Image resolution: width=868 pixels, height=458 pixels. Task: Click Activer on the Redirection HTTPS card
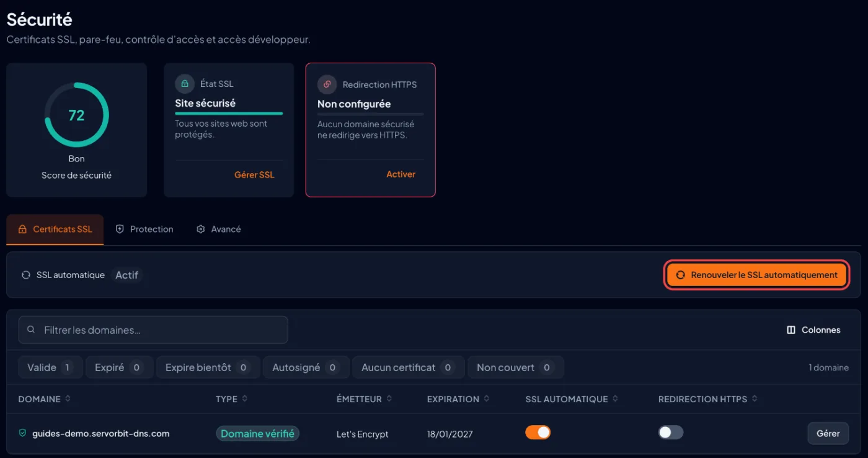[x=401, y=174]
